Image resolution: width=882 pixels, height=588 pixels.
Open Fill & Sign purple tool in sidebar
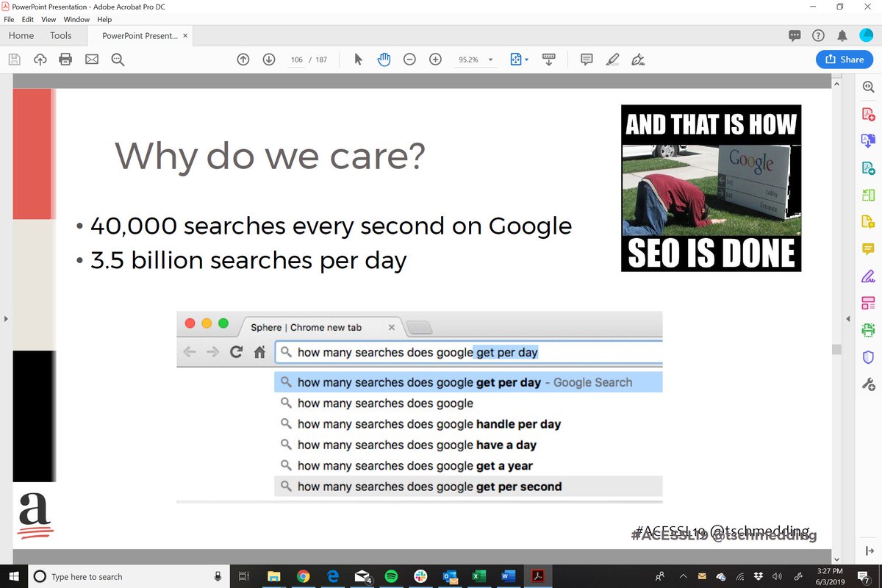[x=868, y=276]
